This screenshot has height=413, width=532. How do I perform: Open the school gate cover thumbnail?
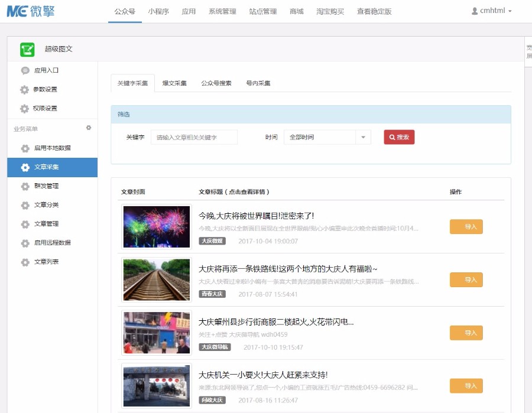157,386
